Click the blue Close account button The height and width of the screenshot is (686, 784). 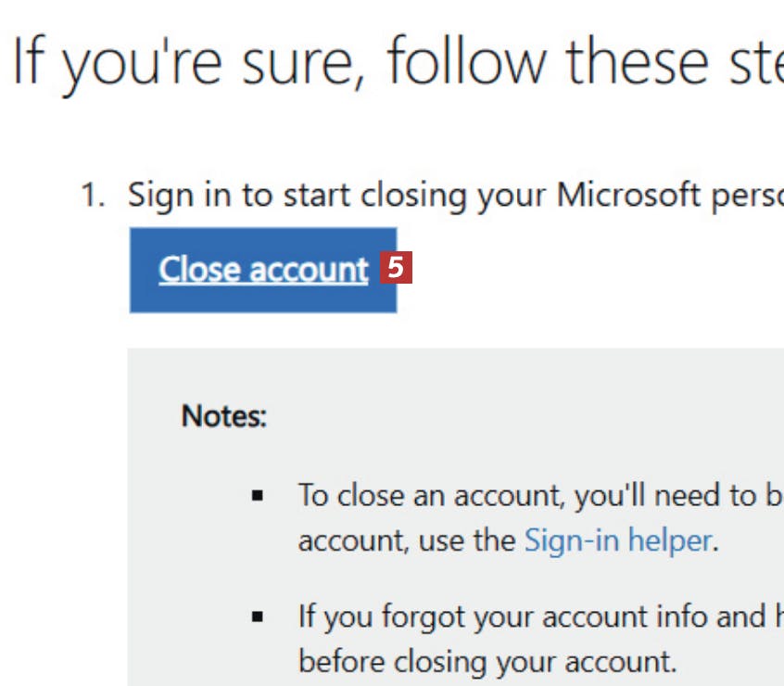(263, 270)
